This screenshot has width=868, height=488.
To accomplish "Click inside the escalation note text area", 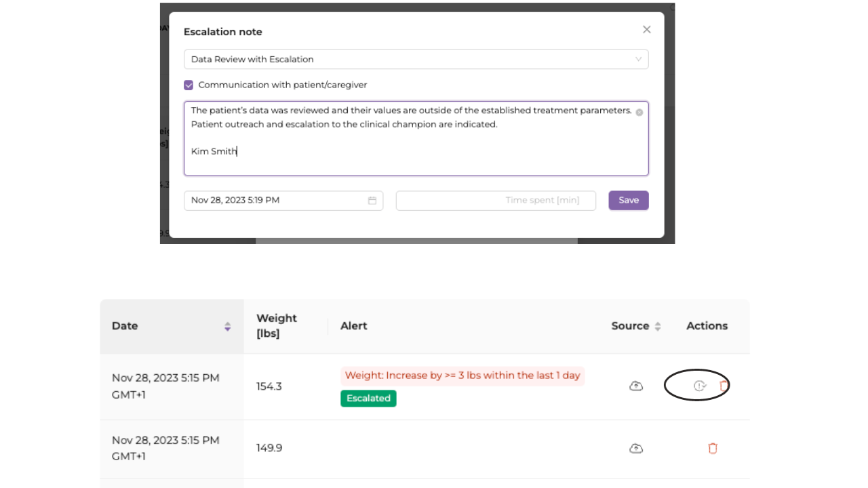I will [416, 139].
